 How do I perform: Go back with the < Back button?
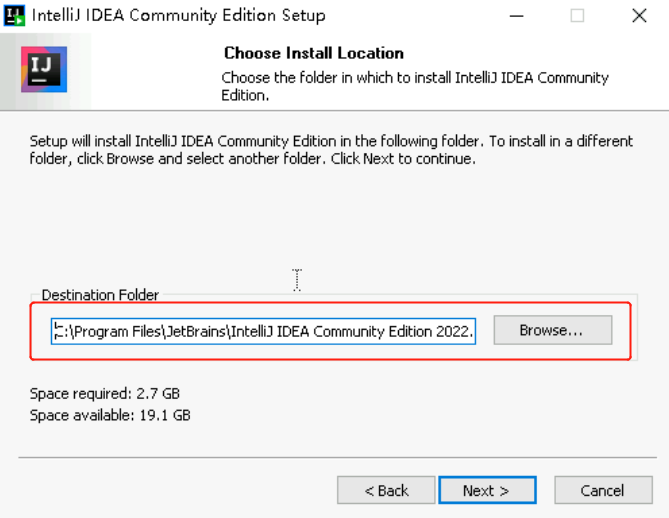click(386, 490)
